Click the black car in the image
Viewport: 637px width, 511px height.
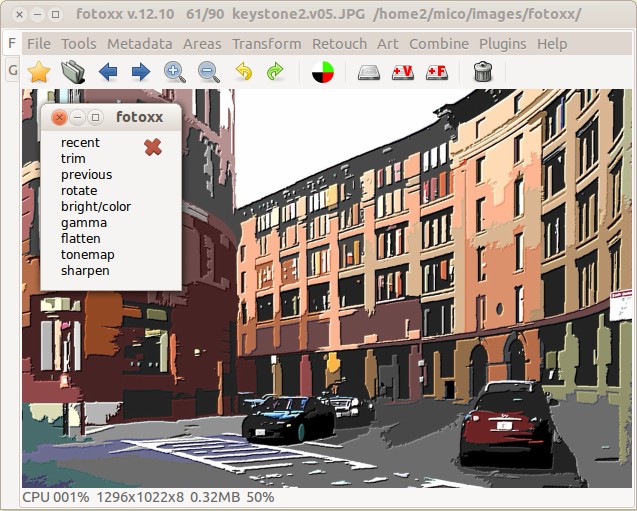[288, 419]
